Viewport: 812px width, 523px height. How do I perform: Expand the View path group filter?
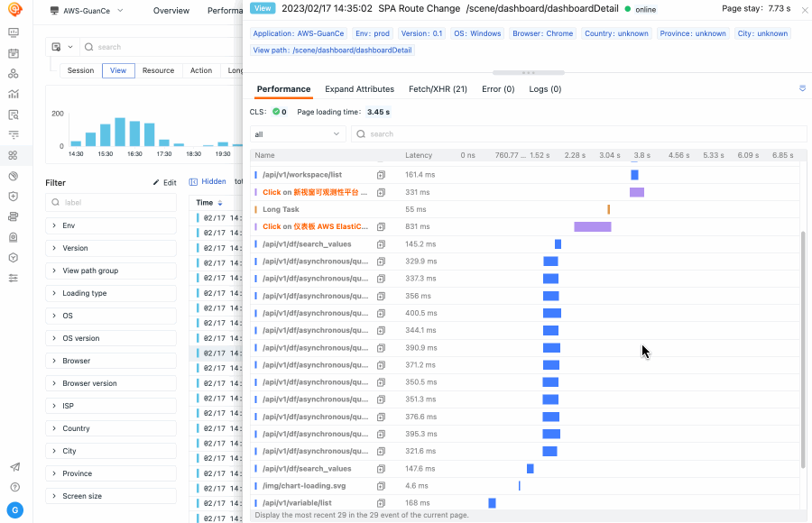tap(111, 271)
